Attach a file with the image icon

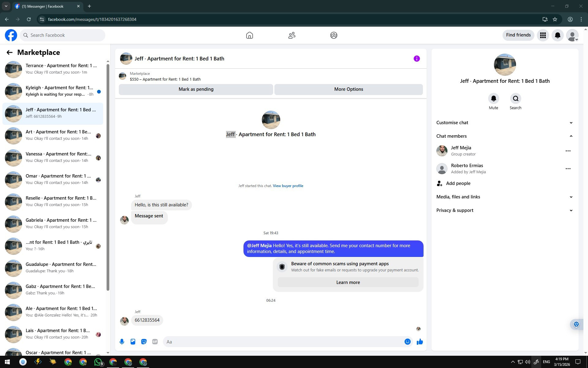133,342
